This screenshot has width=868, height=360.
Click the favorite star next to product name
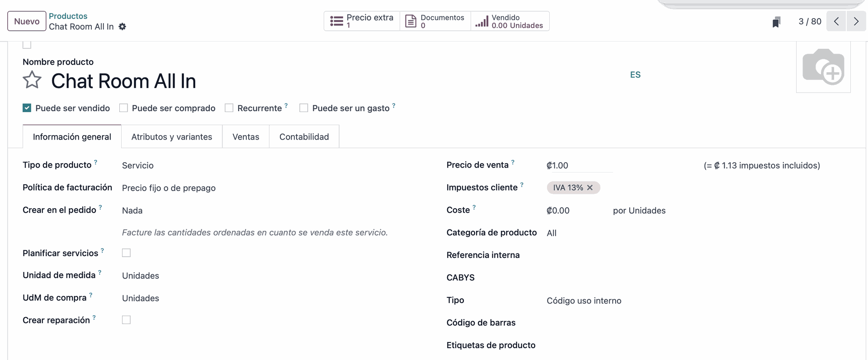[x=32, y=80]
